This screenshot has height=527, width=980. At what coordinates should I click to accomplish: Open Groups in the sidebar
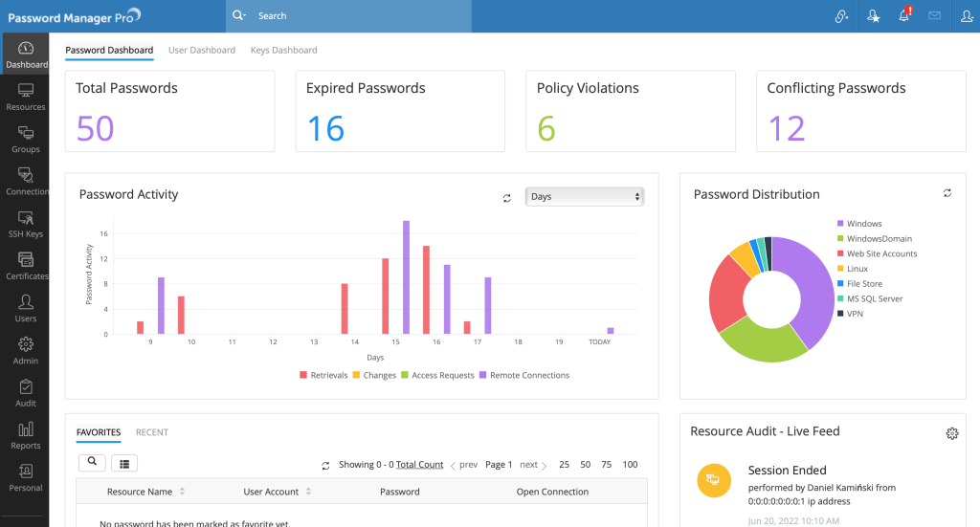[24, 140]
